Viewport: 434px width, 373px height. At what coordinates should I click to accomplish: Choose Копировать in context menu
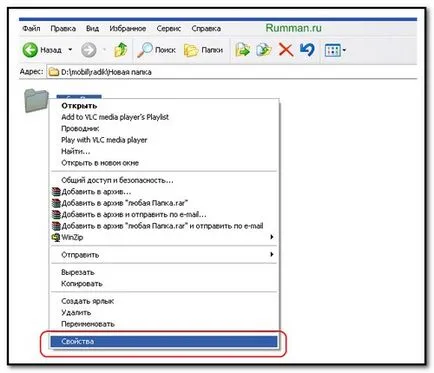tap(164, 284)
